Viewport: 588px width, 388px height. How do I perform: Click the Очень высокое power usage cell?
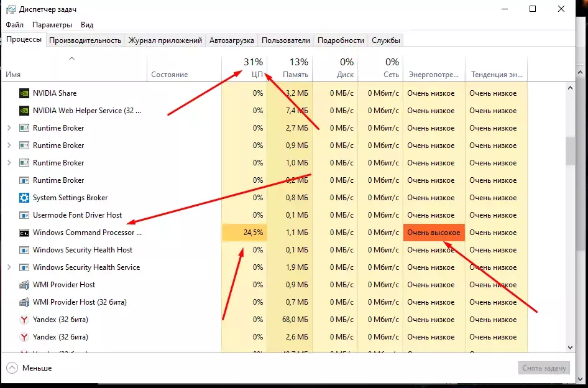434,233
